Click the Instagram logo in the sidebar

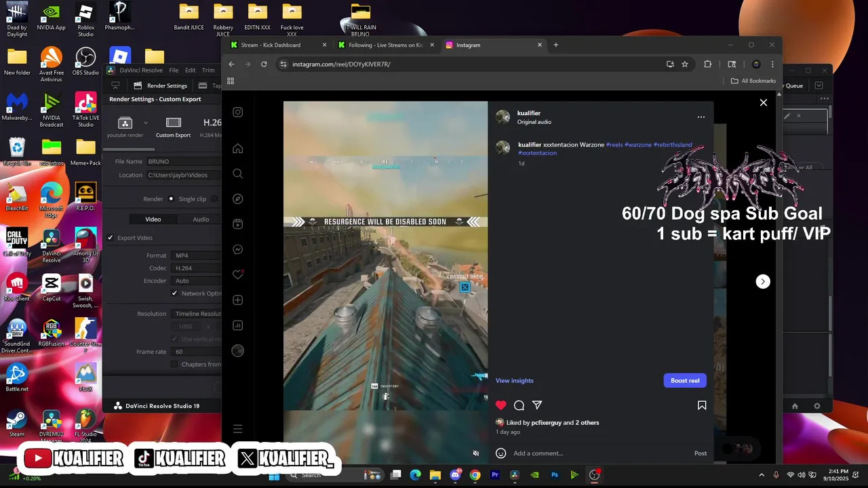point(237,113)
